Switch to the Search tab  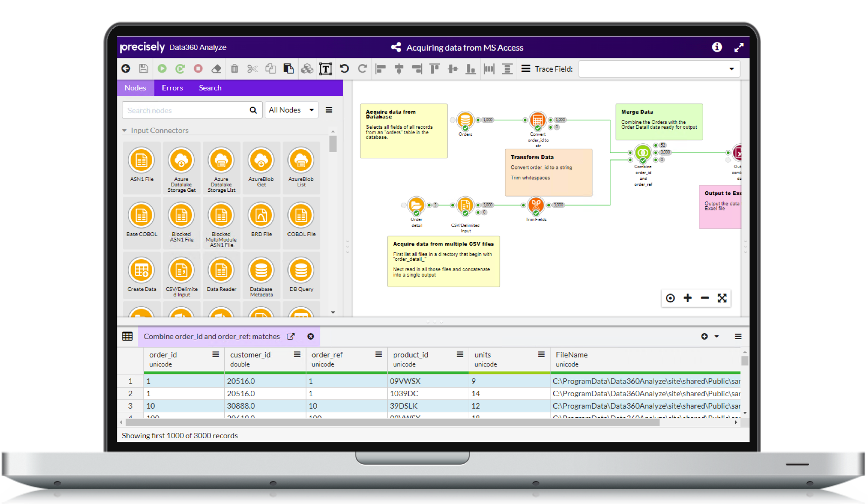(210, 88)
